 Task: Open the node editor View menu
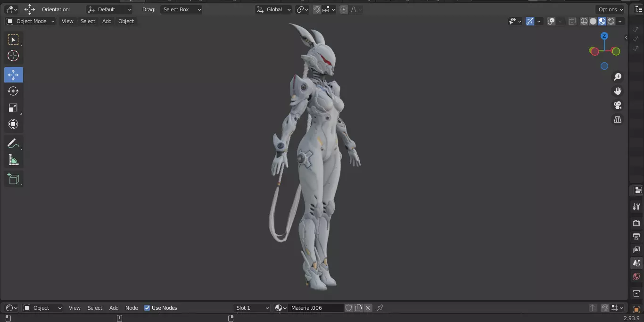pos(74,308)
